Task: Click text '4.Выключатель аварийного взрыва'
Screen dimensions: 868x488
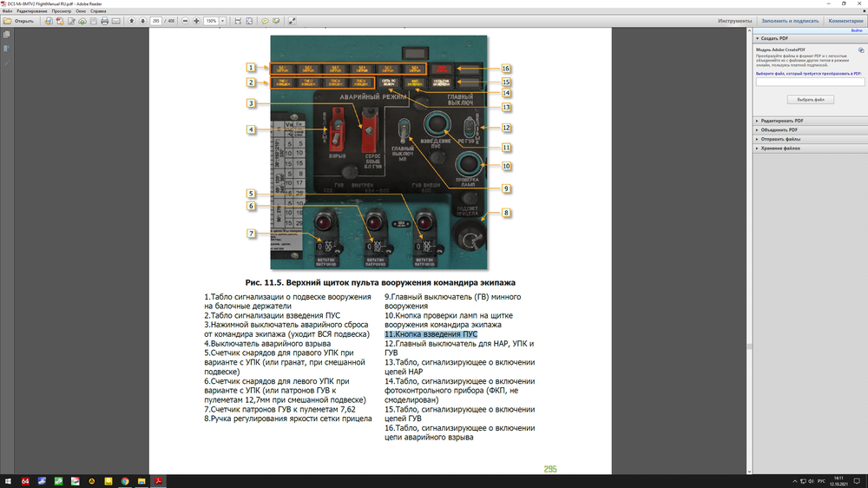Action: [x=267, y=344]
